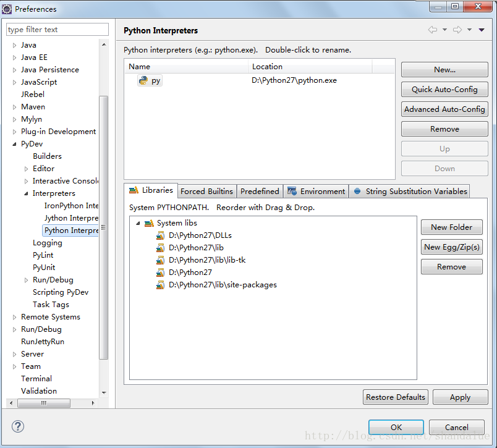Click Remove button in Libraries tab

(452, 267)
